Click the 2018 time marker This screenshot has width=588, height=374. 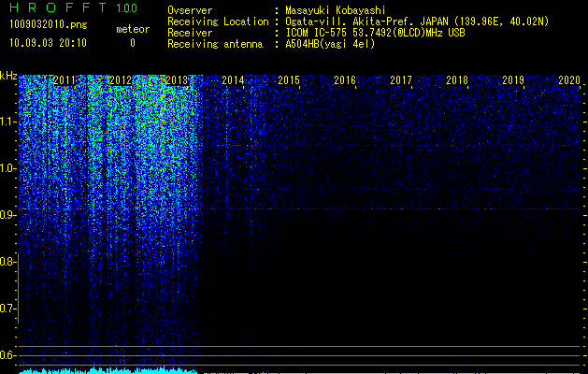[x=457, y=80]
